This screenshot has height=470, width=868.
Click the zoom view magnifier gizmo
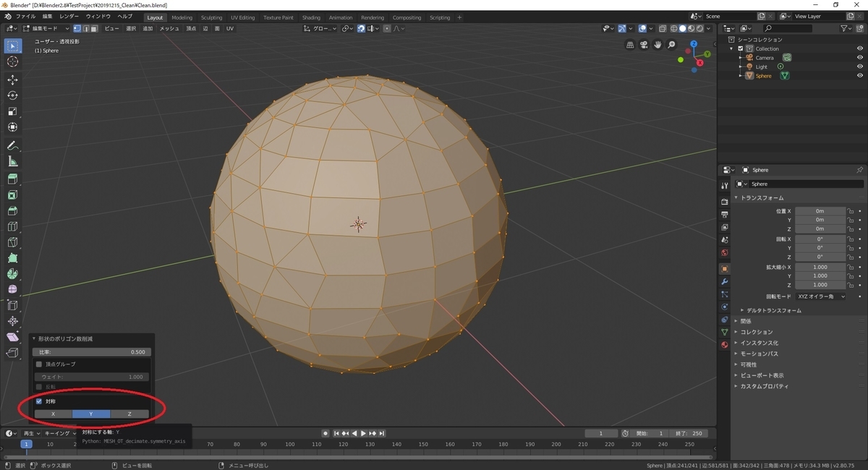pos(672,44)
